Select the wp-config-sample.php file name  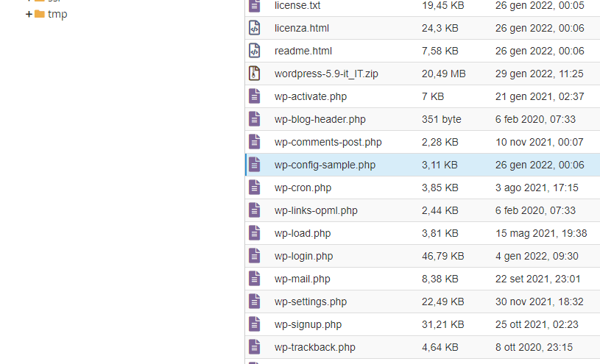coord(325,165)
